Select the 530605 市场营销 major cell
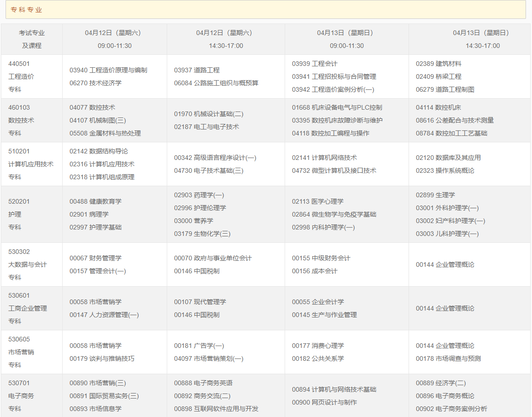This screenshot has width=532, height=417. (32, 352)
